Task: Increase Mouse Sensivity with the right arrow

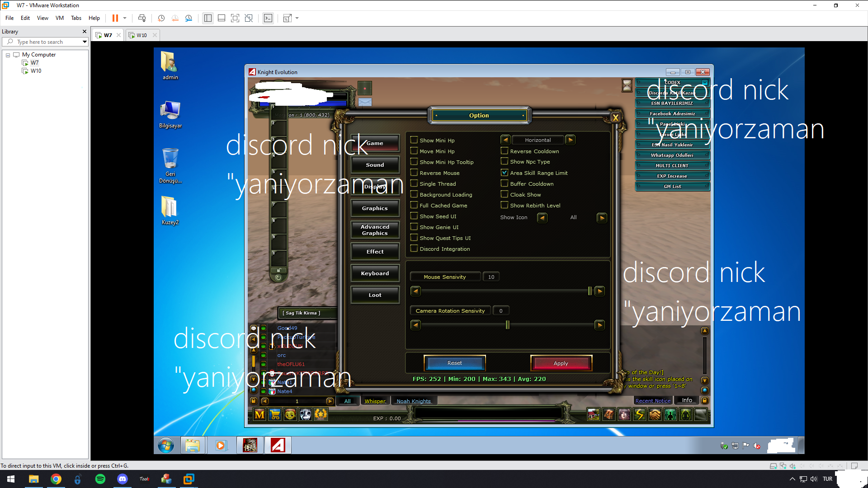Action: pos(600,291)
